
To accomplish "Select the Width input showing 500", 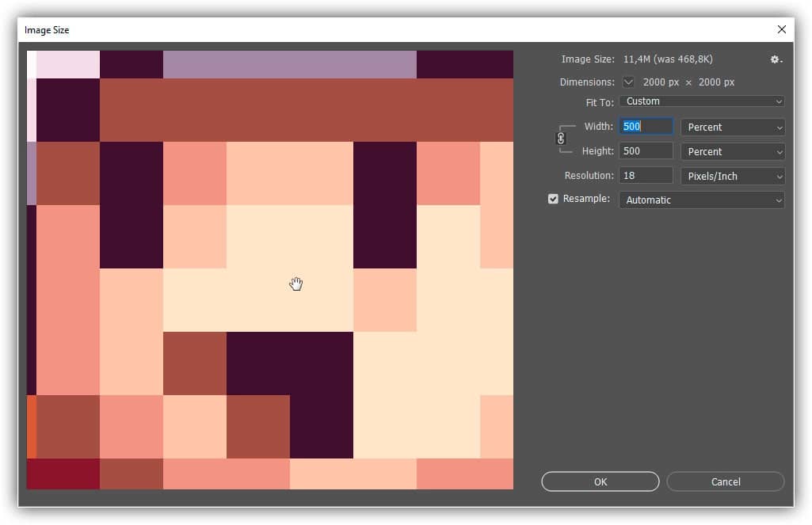I will pos(644,127).
